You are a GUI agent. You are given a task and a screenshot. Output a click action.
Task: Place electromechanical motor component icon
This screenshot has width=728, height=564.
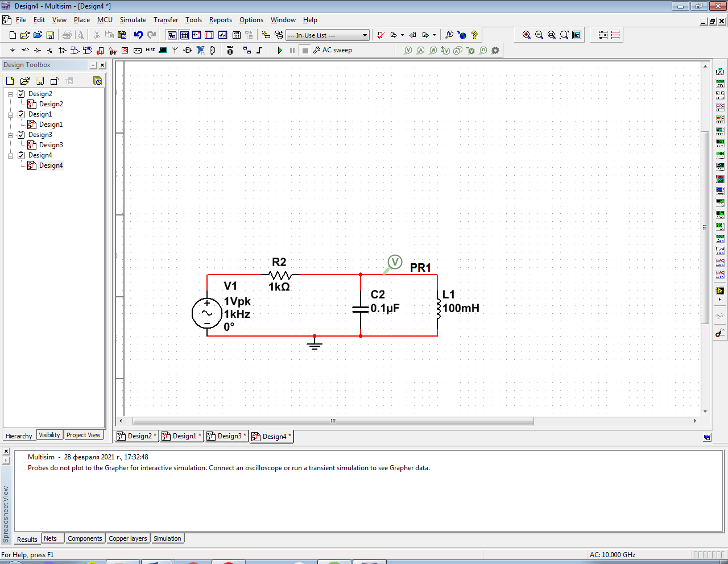[x=188, y=50]
